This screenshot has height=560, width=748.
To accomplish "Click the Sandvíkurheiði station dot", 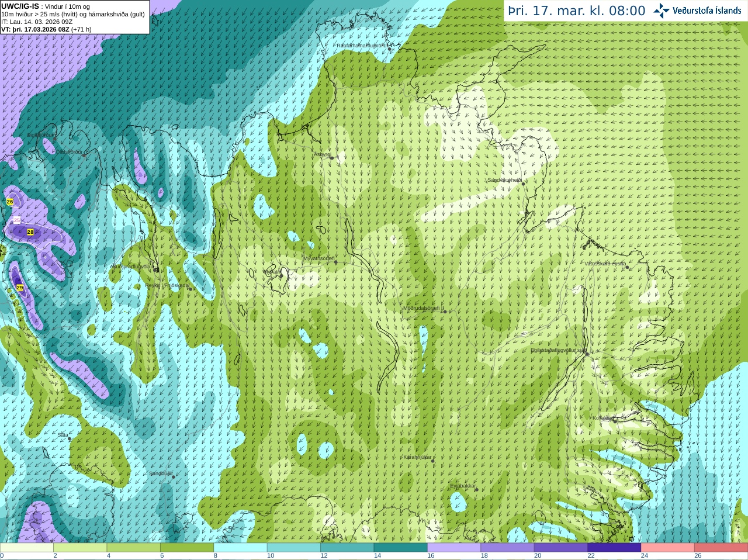I will coord(523,184).
